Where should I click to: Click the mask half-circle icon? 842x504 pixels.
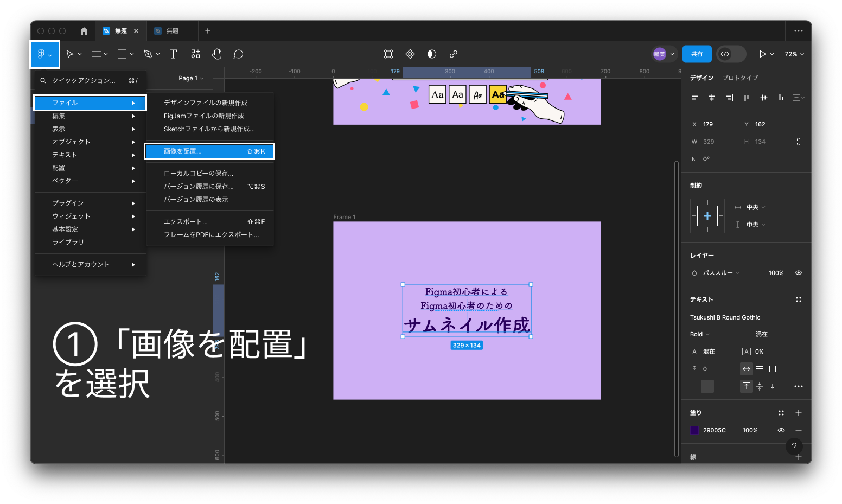432,54
